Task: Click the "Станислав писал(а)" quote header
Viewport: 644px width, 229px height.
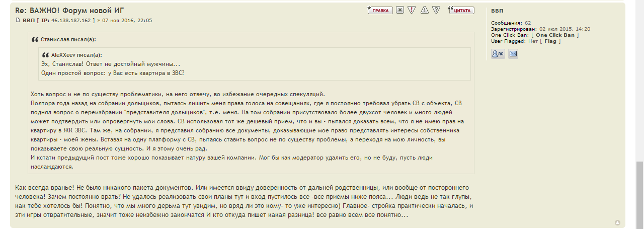Action: (x=68, y=39)
